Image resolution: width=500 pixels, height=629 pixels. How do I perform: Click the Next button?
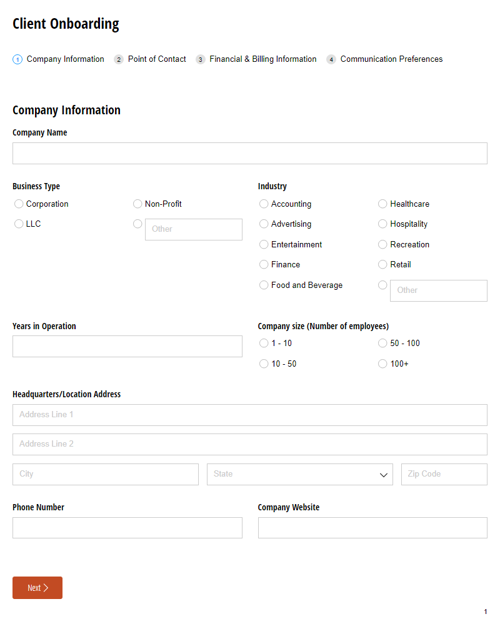(37, 588)
